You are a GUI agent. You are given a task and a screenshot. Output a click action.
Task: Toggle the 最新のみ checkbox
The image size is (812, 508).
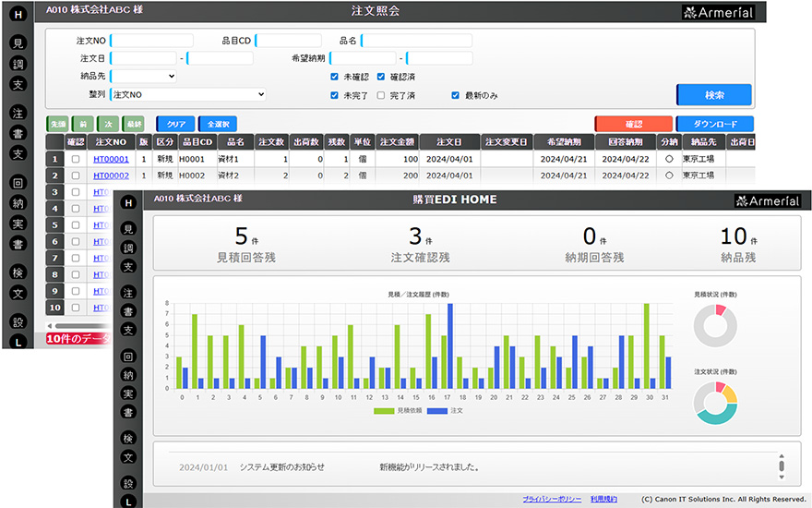455,94
